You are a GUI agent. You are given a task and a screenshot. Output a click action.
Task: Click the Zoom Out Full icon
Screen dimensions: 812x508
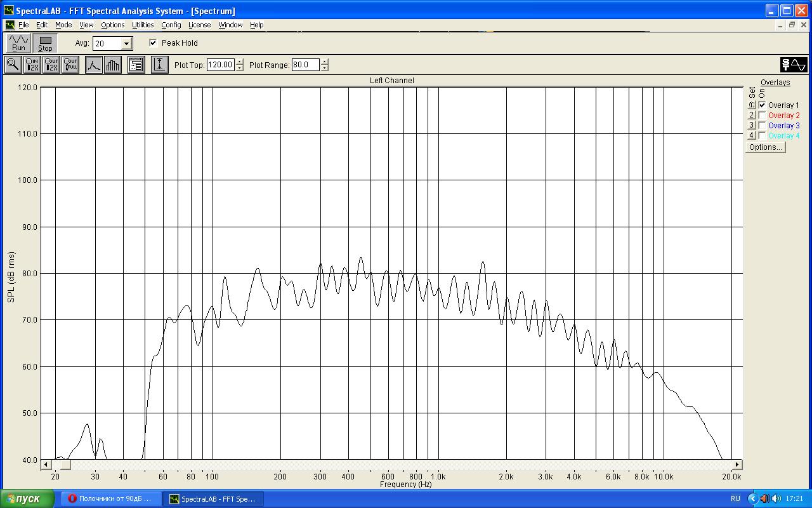pyautogui.click(x=70, y=65)
